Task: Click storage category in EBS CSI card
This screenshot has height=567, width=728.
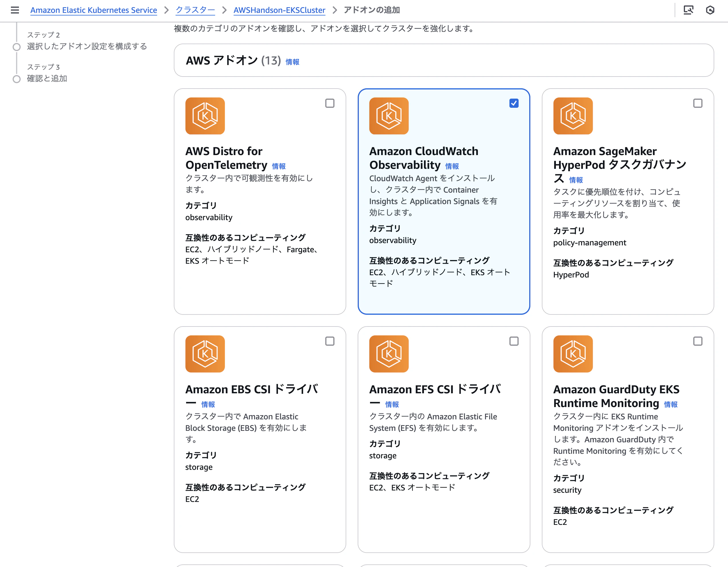Action: pyautogui.click(x=199, y=467)
